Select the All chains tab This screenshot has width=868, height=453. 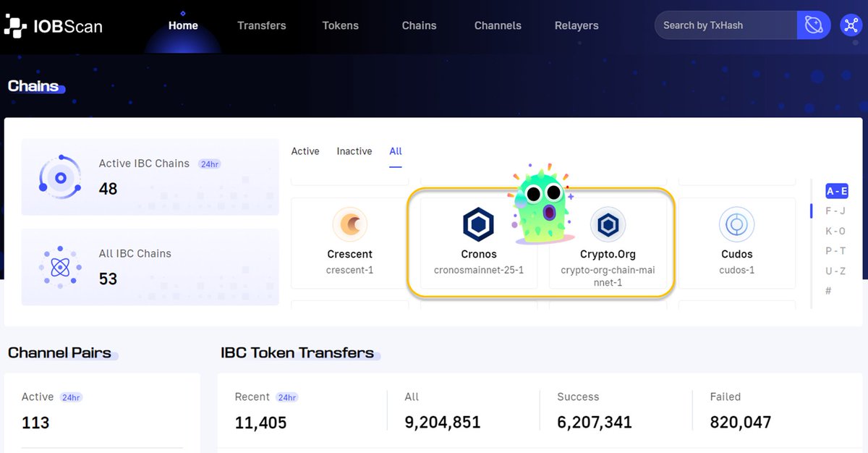pyautogui.click(x=396, y=151)
